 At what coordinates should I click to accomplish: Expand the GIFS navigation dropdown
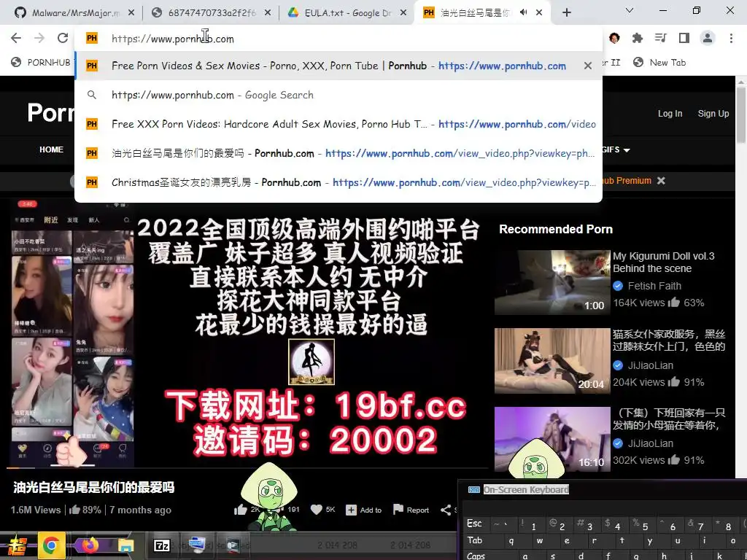(x=616, y=149)
